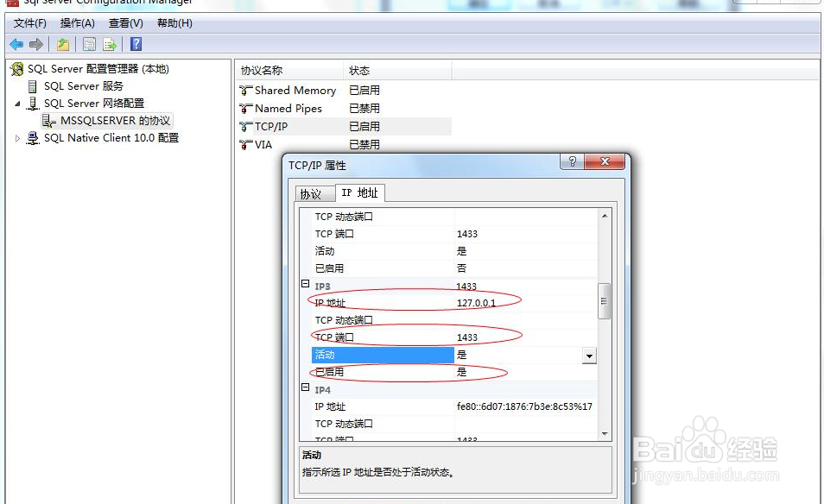This screenshot has width=824, height=504.
Task: Expand the SQL Native Client 10.0 配置 node
Action: pyautogui.click(x=17, y=139)
